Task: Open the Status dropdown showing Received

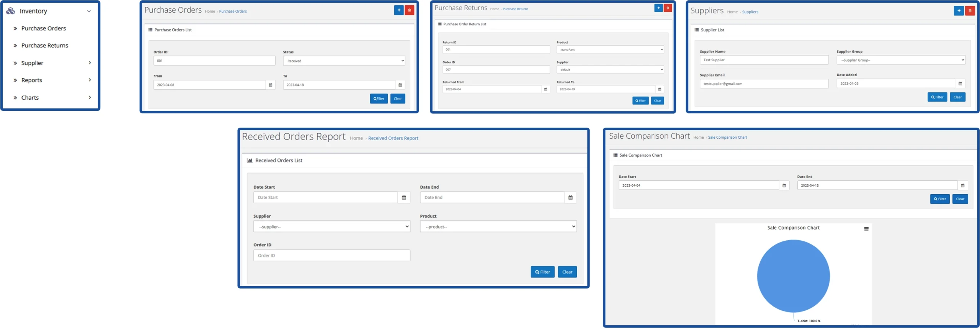Action: pos(343,61)
